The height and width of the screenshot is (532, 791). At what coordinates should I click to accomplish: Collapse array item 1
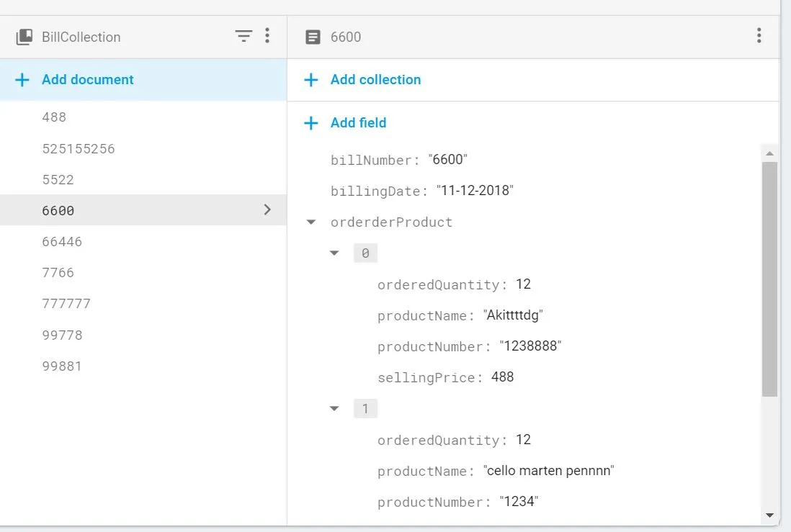[x=334, y=409]
